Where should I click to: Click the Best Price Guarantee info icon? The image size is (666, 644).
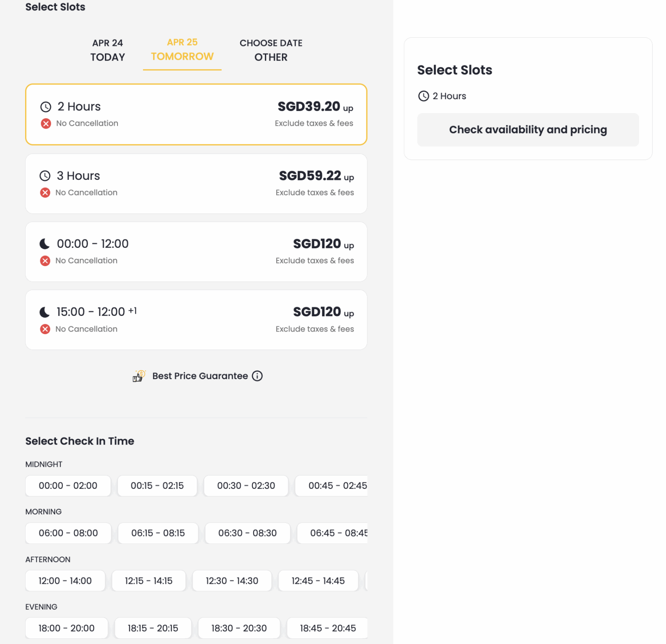tap(257, 376)
